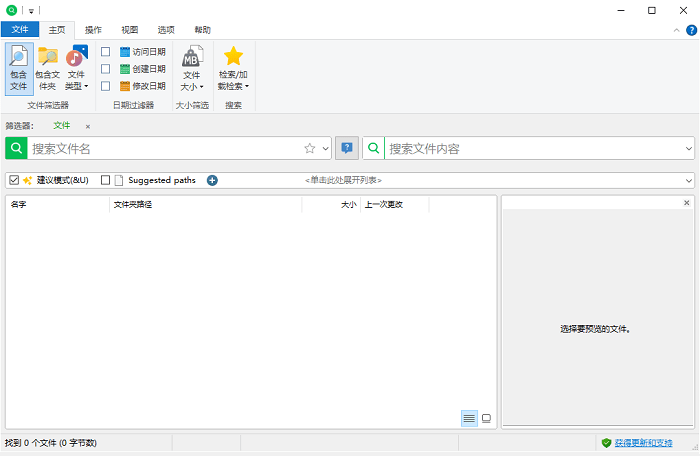Screen dimensions: 700x456
Task: Click the 获得更新和支持 link
Action: tap(643, 443)
